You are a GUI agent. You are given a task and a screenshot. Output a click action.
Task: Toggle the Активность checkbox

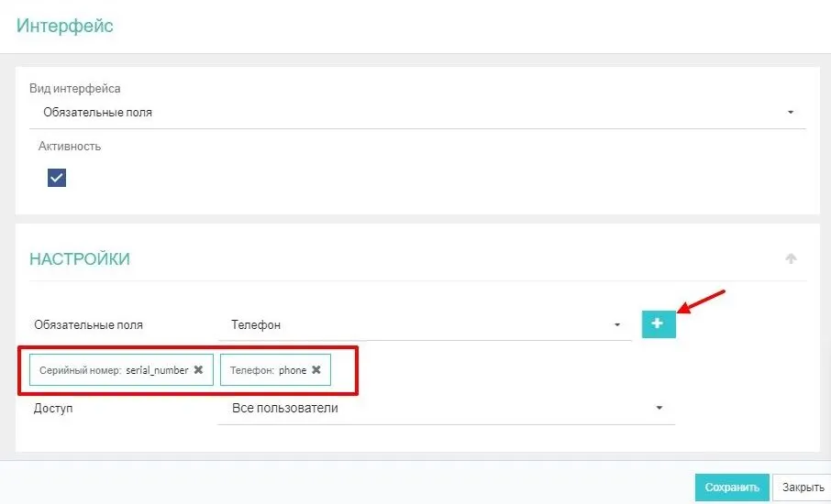[57, 178]
